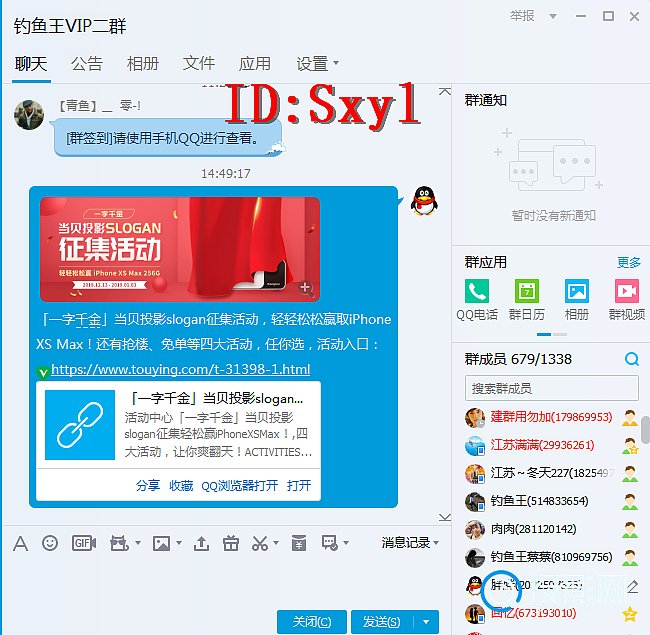Image resolution: width=650 pixels, height=635 pixels.
Task: Click 更多 in 群应用 section
Action: coord(628,262)
